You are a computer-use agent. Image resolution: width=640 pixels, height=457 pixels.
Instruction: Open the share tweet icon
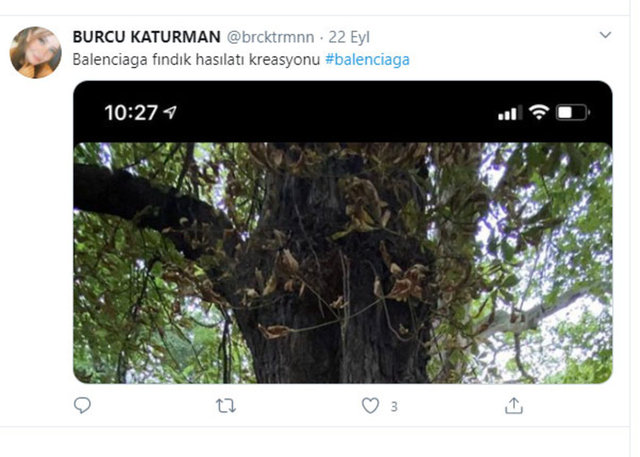tap(514, 405)
